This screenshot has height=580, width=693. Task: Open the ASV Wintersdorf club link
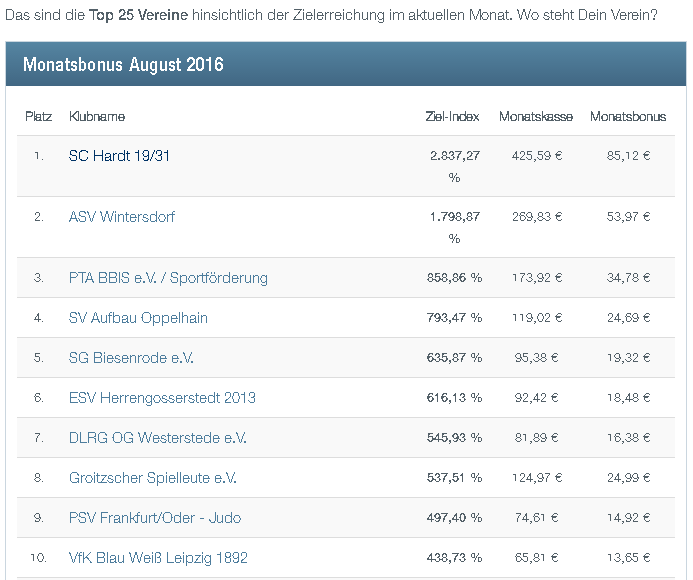tap(122, 217)
